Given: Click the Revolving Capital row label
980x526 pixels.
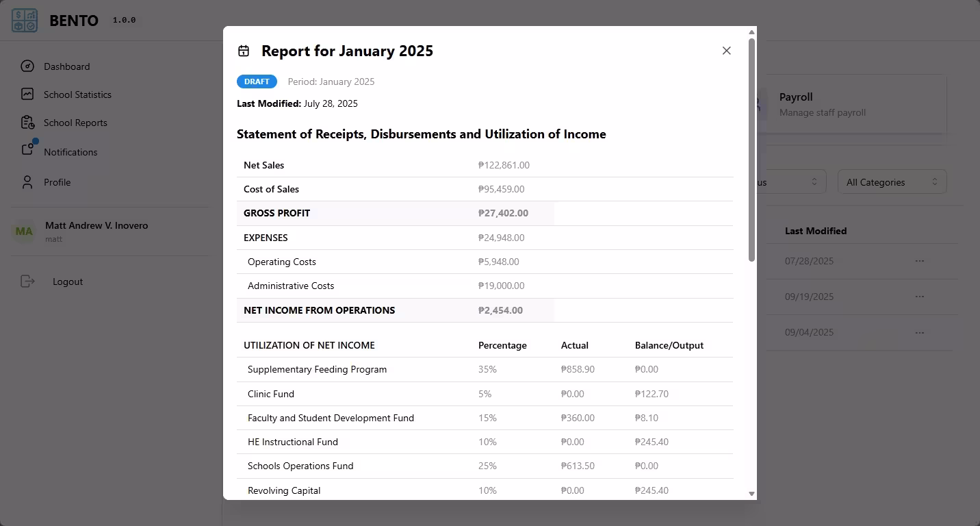Looking at the screenshot, I should [284, 490].
